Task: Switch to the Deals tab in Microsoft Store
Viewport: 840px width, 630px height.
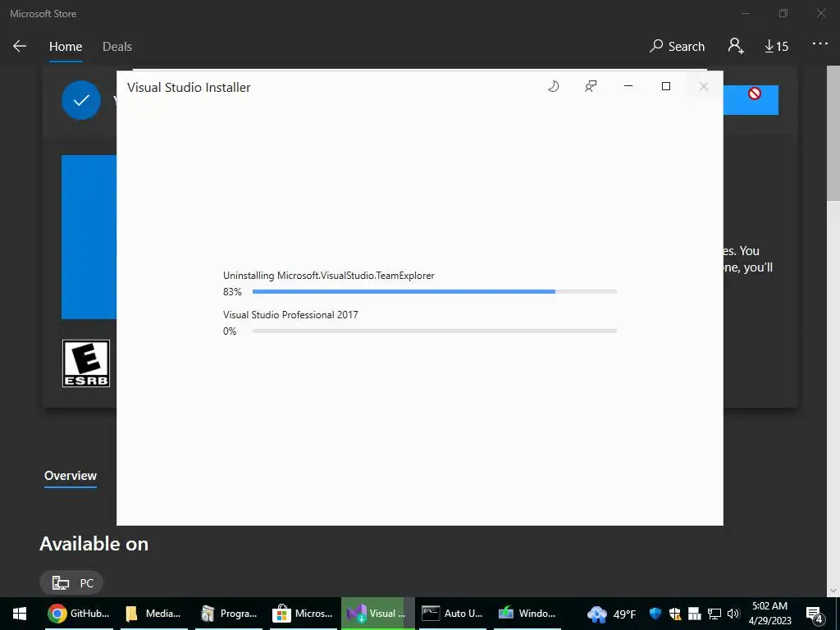Action: [x=117, y=47]
